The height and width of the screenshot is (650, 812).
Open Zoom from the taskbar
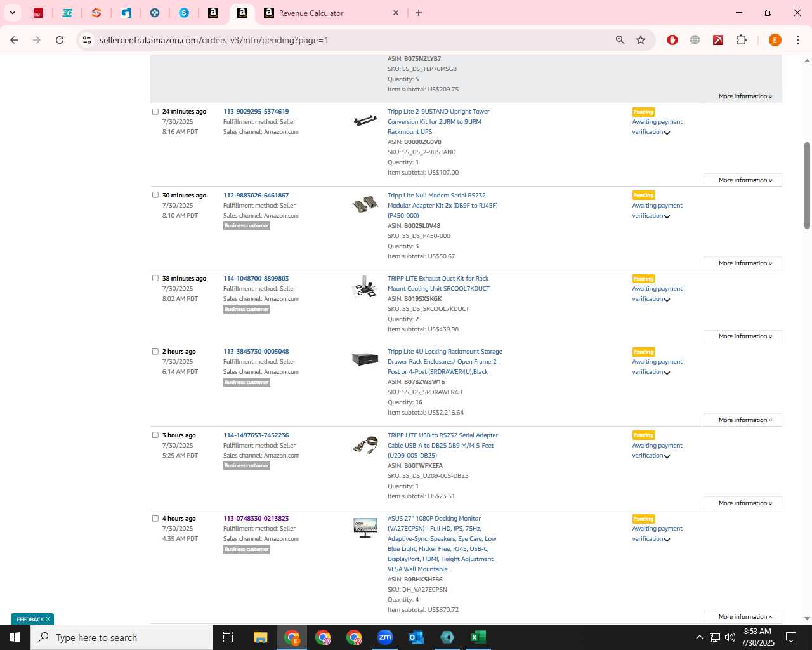(x=385, y=637)
